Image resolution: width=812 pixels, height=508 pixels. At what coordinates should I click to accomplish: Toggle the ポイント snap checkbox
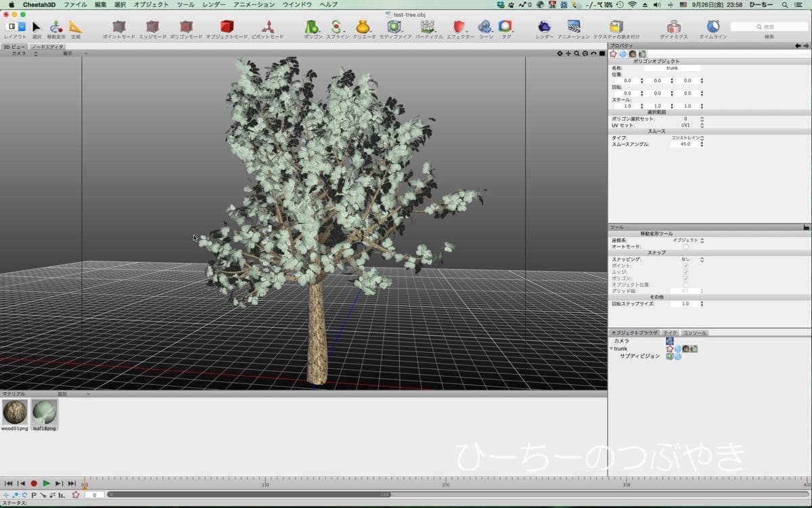point(686,266)
